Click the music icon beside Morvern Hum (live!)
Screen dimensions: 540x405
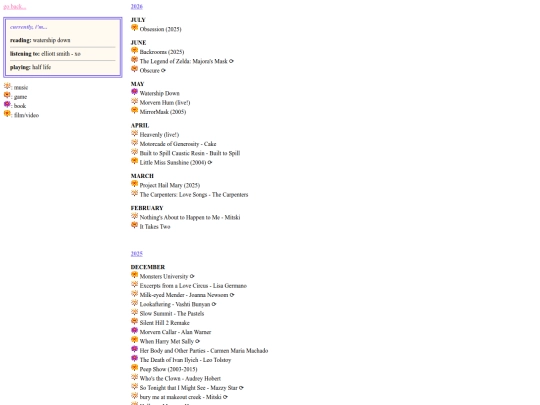pos(135,101)
